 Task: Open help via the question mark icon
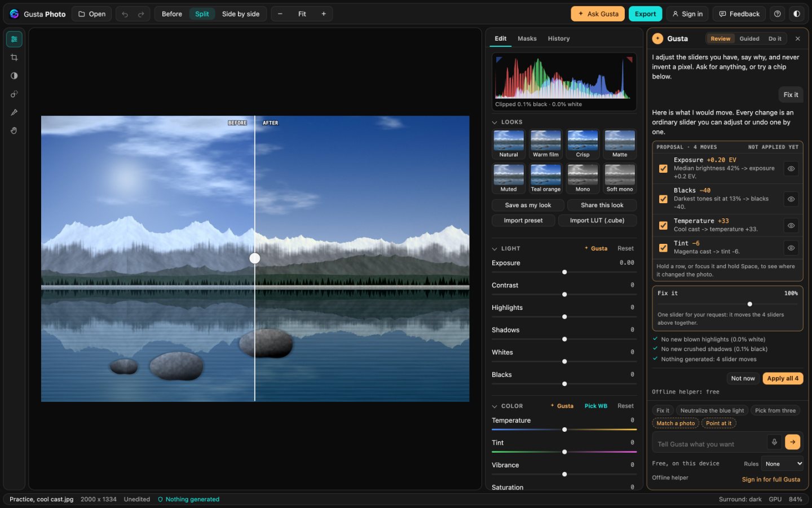pos(778,14)
